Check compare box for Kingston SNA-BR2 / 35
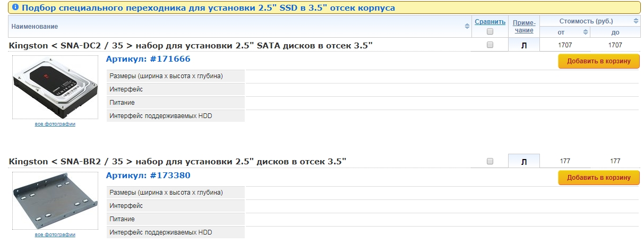Image resolution: width=644 pixels, height=242 pixels. 490,161
